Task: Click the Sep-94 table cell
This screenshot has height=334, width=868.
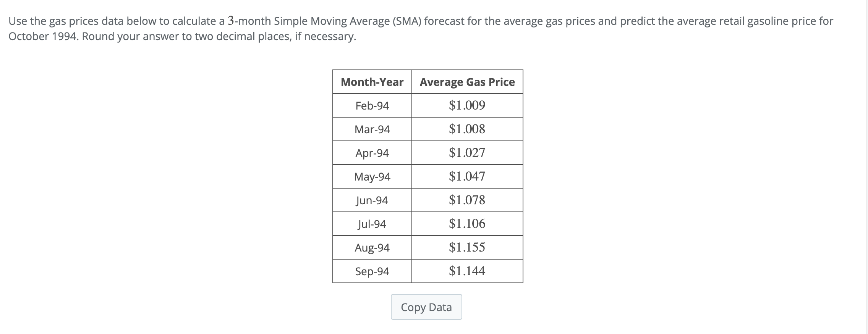Action: [372, 271]
